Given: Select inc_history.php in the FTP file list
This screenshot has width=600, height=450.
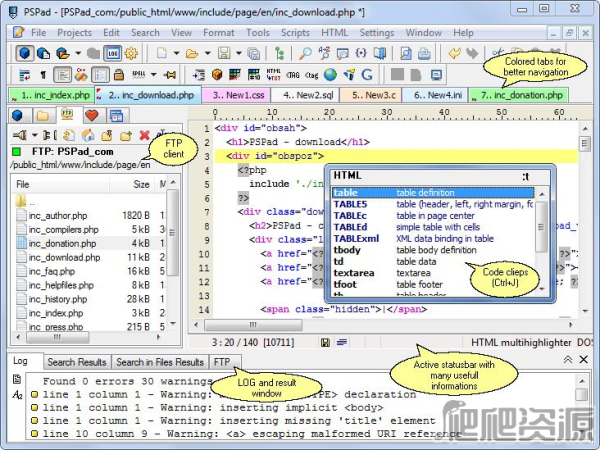Looking at the screenshot, I should point(58,299).
